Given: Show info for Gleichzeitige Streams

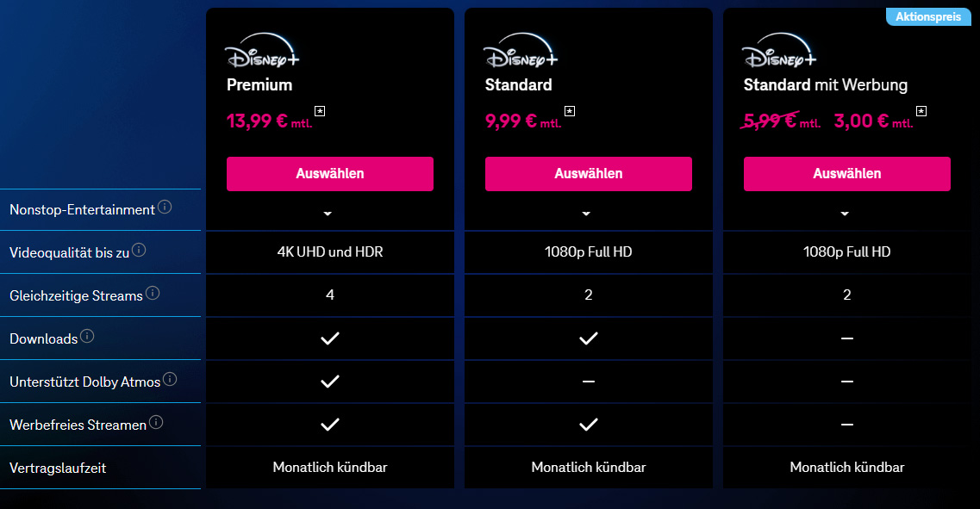Looking at the screenshot, I should point(153,293).
